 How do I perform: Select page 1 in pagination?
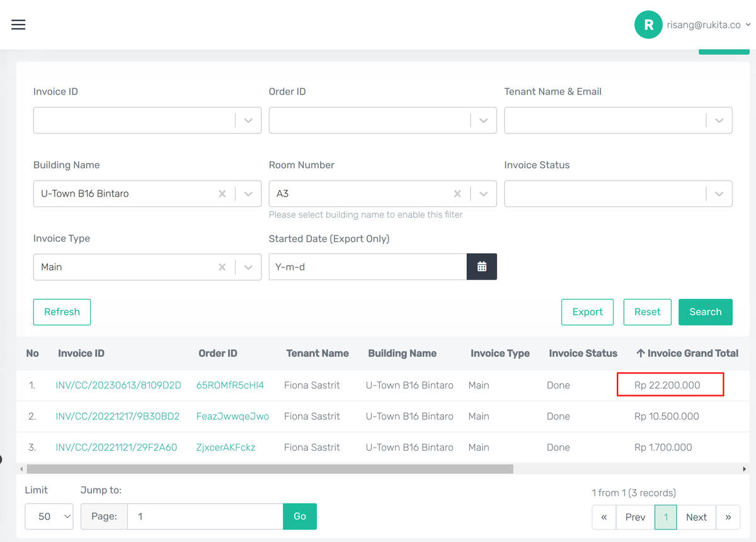tap(666, 517)
